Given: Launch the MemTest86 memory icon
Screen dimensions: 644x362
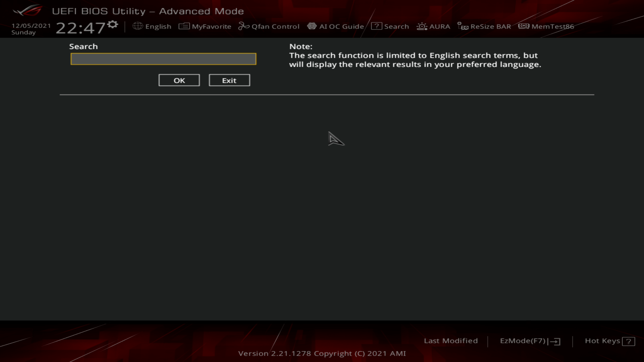Looking at the screenshot, I should [524, 26].
